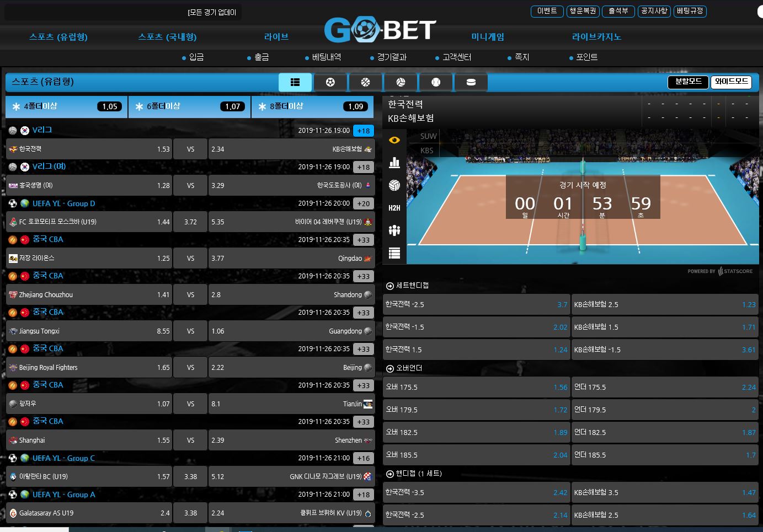This screenshot has width=763, height=532.
Task: Open the standings table icon in the tracker
Action: pyautogui.click(x=394, y=253)
